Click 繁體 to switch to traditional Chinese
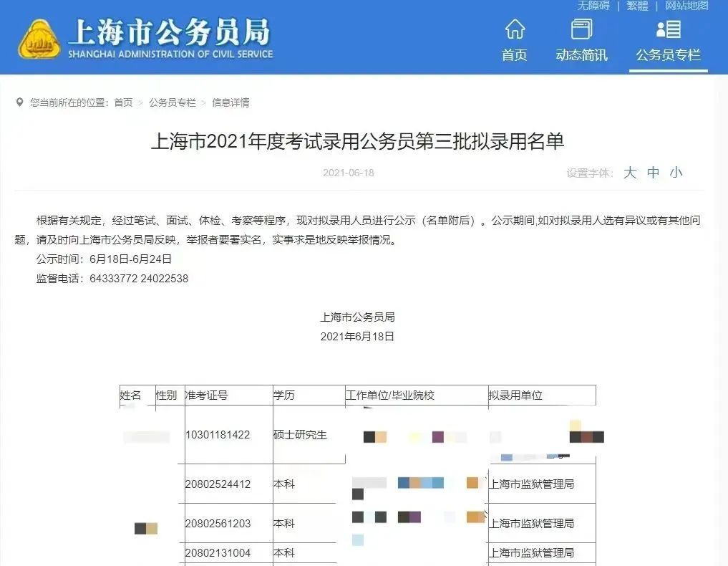 click(x=636, y=6)
